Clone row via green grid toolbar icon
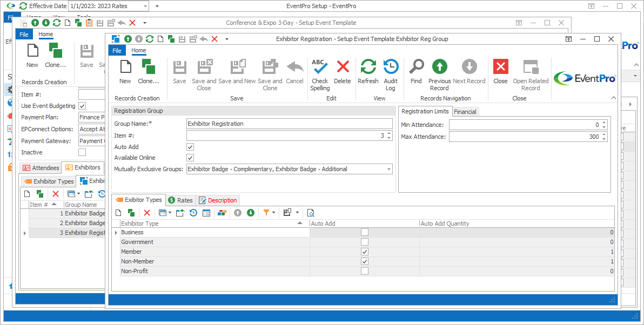This screenshot has width=644, height=325. coord(131,213)
